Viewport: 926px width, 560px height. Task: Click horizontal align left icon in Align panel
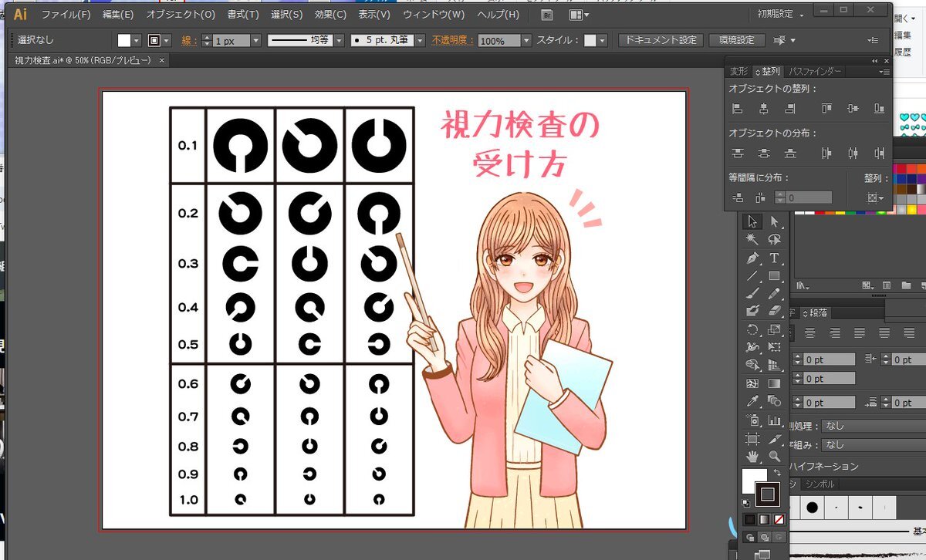[x=737, y=109]
